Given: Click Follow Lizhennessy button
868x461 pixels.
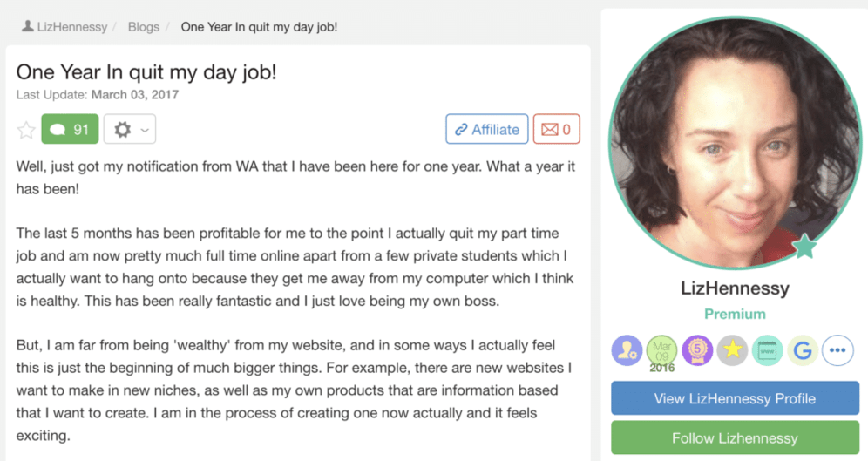Looking at the screenshot, I should coord(735,437).
